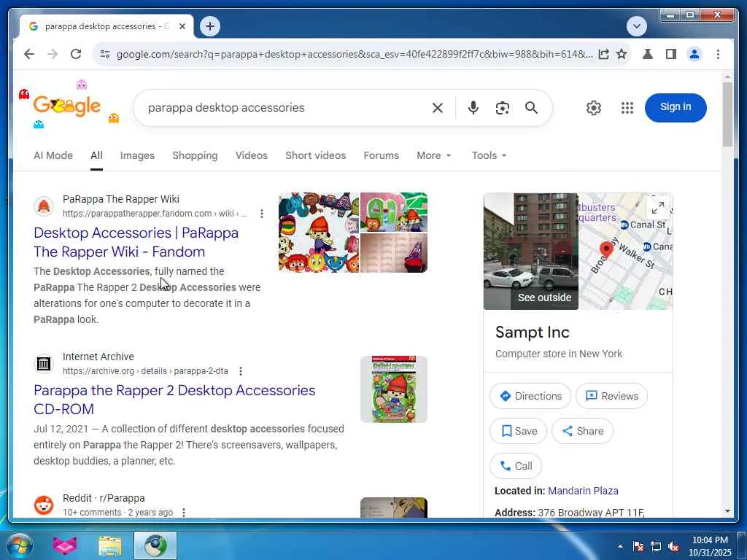Click the network tray icon
747x560 pixels.
tap(656, 547)
